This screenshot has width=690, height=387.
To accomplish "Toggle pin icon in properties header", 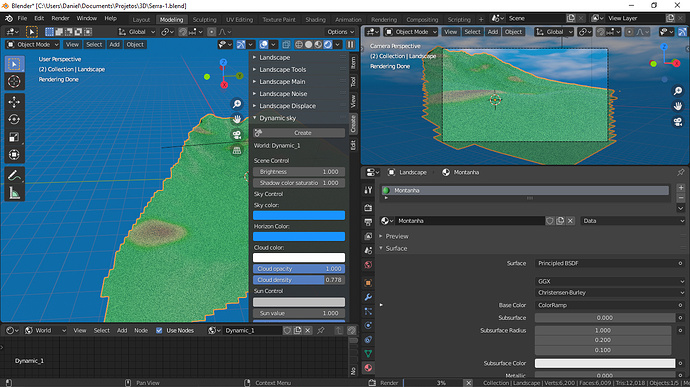I will click(680, 172).
